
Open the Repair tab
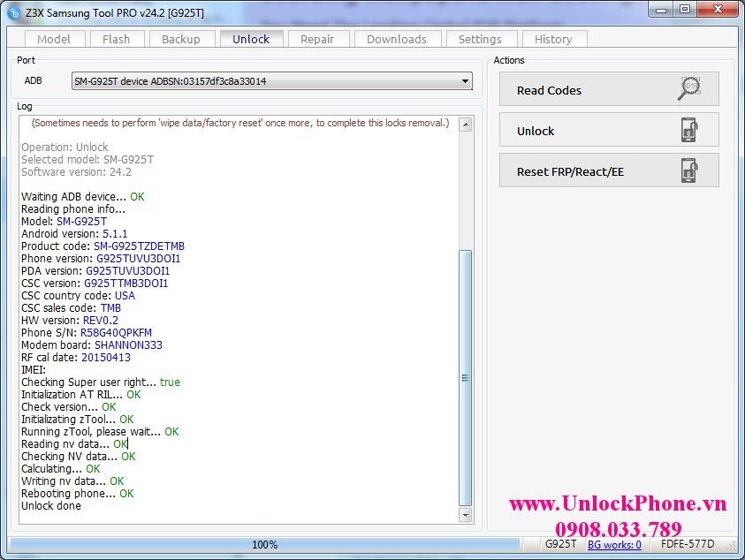click(x=318, y=38)
